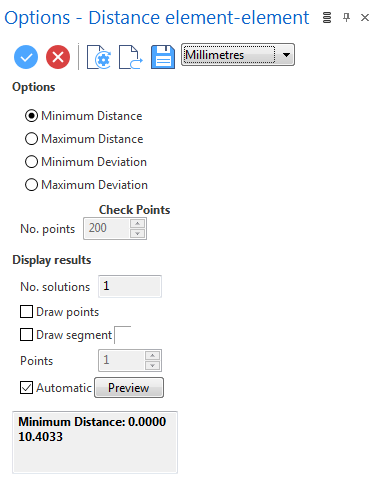Cancel with the red X icon
This screenshot has width=376, height=486.
pyautogui.click(x=58, y=57)
